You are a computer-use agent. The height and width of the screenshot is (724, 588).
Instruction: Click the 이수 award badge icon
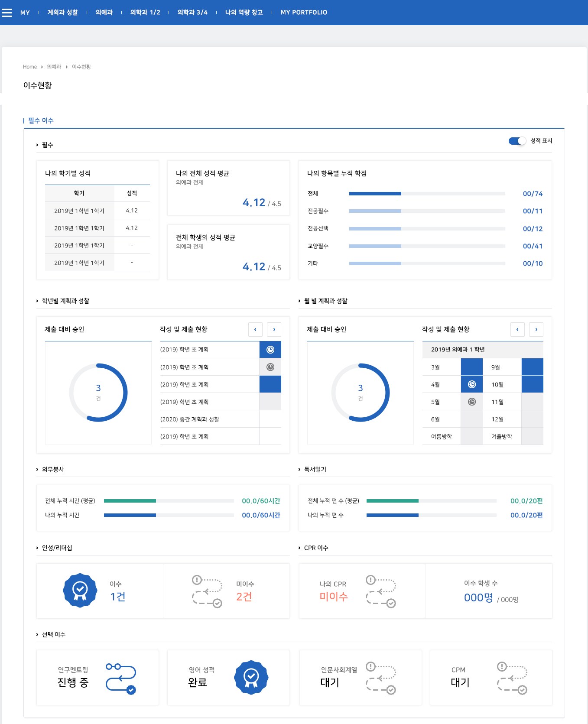[80, 591]
